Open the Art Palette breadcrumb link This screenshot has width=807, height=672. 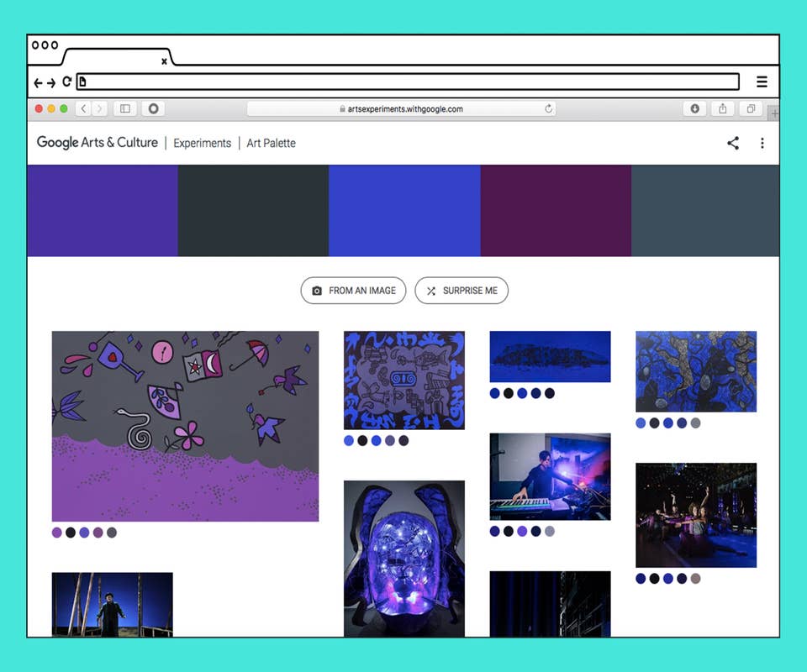point(271,143)
